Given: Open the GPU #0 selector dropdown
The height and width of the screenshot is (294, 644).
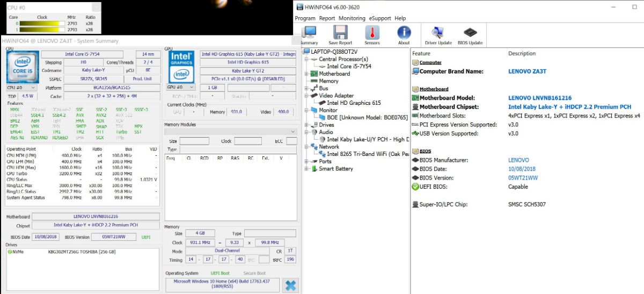Looking at the screenshot, I should [x=181, y=88].
